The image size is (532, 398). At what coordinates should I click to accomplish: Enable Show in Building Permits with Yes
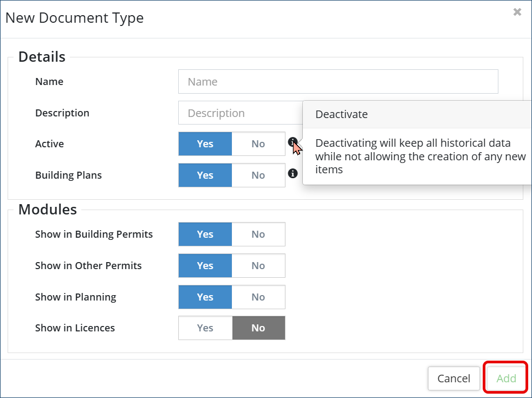point(205,234)
